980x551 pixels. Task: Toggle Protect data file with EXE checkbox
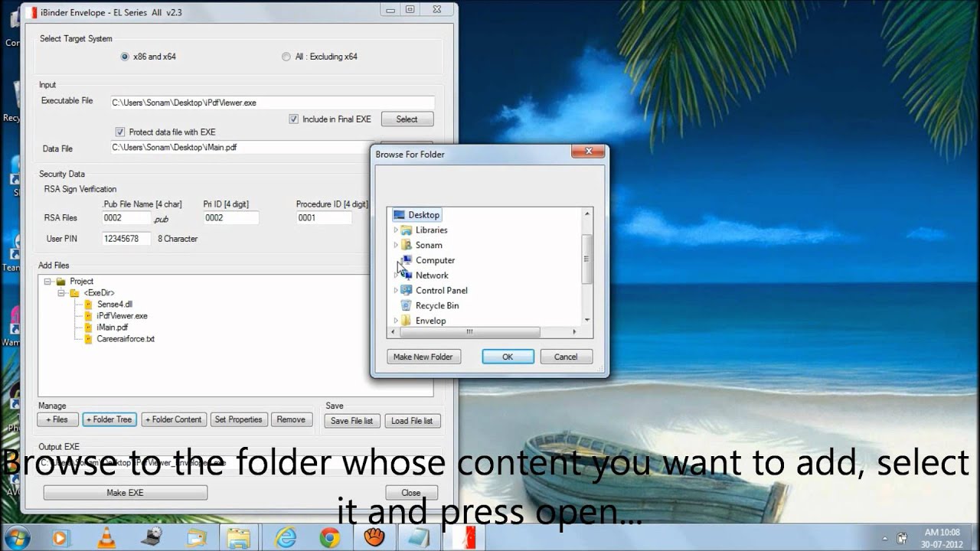pos(119,132)
